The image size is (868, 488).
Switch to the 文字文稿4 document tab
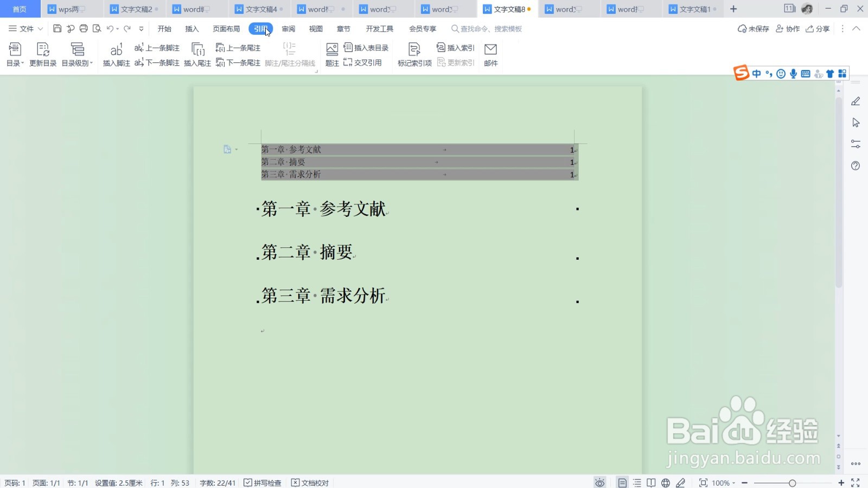260,9
